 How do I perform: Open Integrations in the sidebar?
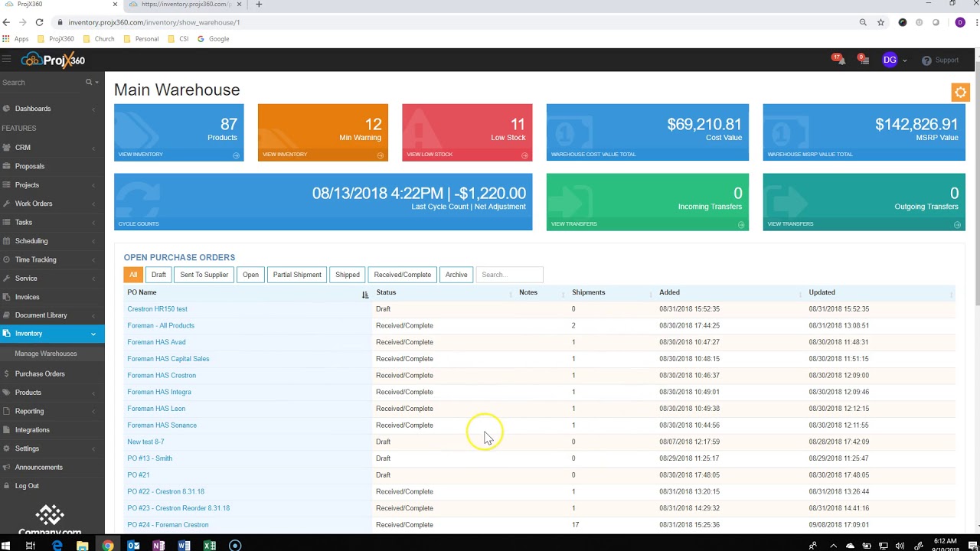click(32, 430)
